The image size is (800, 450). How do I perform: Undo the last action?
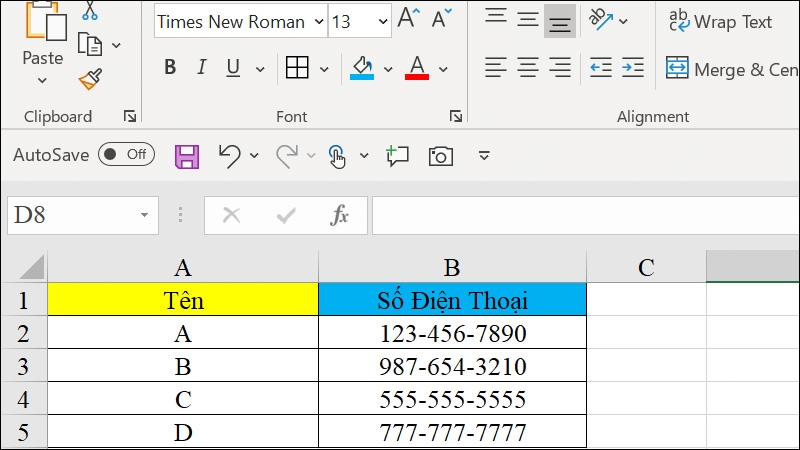point(230,156)
